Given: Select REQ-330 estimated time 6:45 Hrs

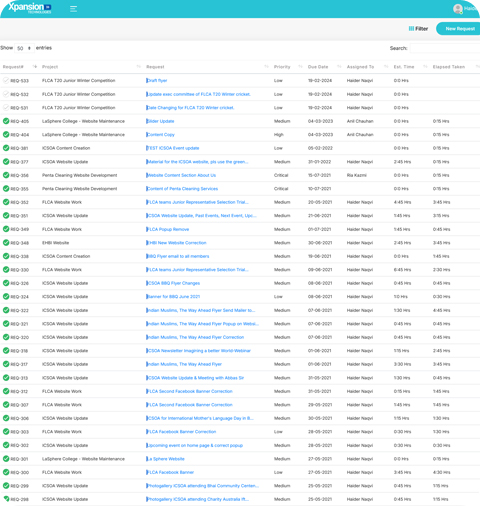Looking at the screenshot, I should [402, 270].
